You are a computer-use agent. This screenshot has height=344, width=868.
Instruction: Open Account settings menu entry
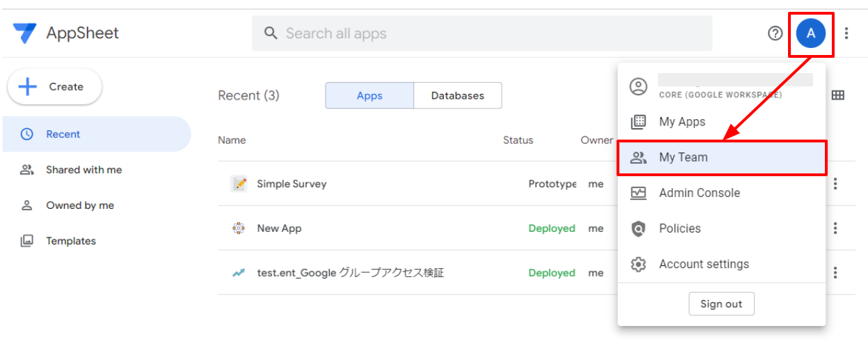(721, 264)
